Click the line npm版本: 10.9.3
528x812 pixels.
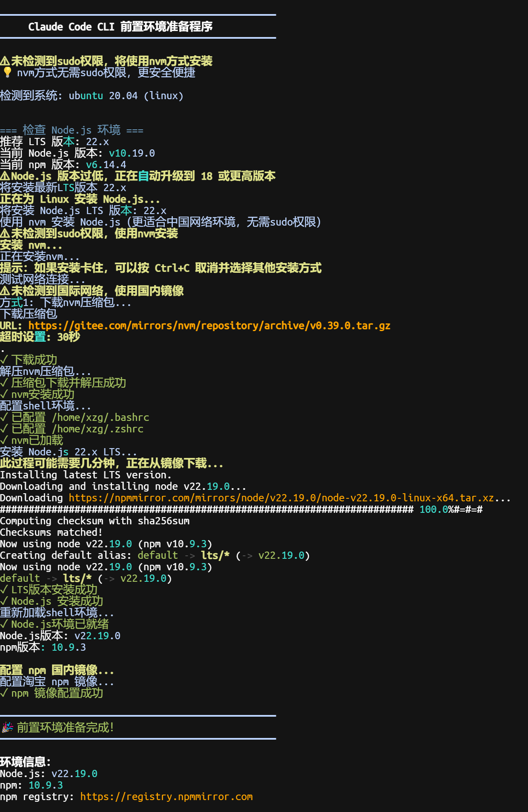click(43, 647)
